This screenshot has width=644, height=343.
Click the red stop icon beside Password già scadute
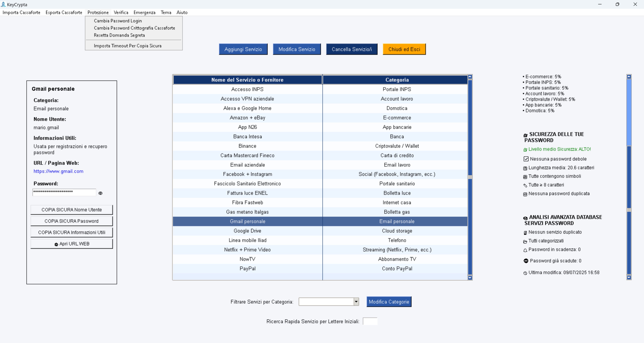(x=526, y=261)
